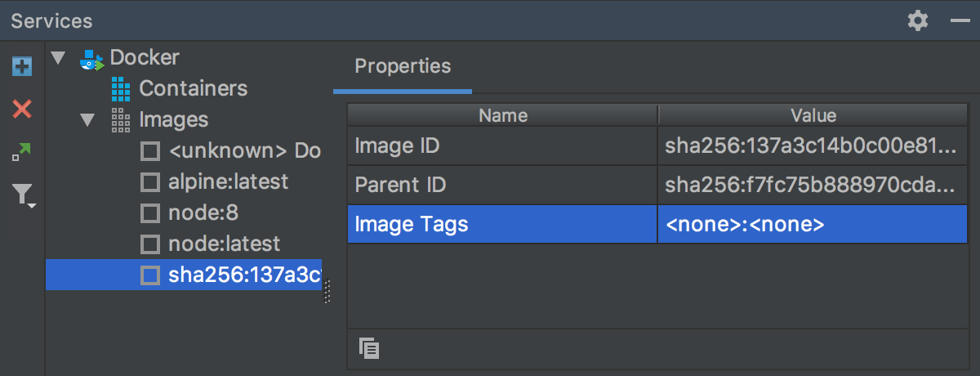Click the sha256:f7fc75b888970cda value cell
The width and height of the screenshot is (980, 376).
[x=813, y=185]
